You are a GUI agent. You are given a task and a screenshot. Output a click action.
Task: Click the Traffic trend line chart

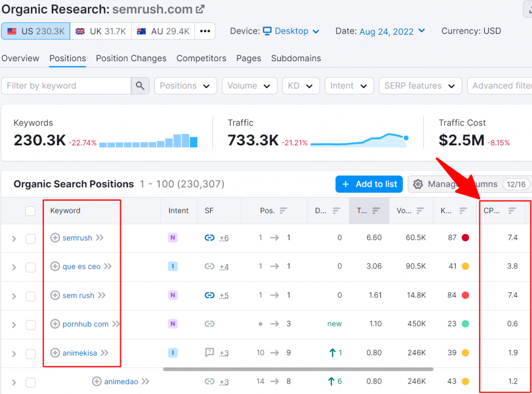click(x=360, y=140)
